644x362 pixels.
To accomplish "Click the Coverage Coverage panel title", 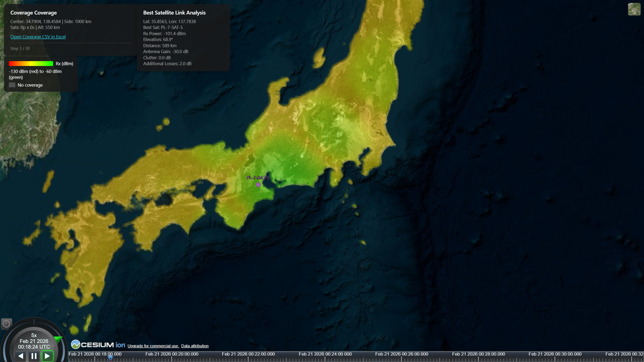I will [x=34, y=13].
